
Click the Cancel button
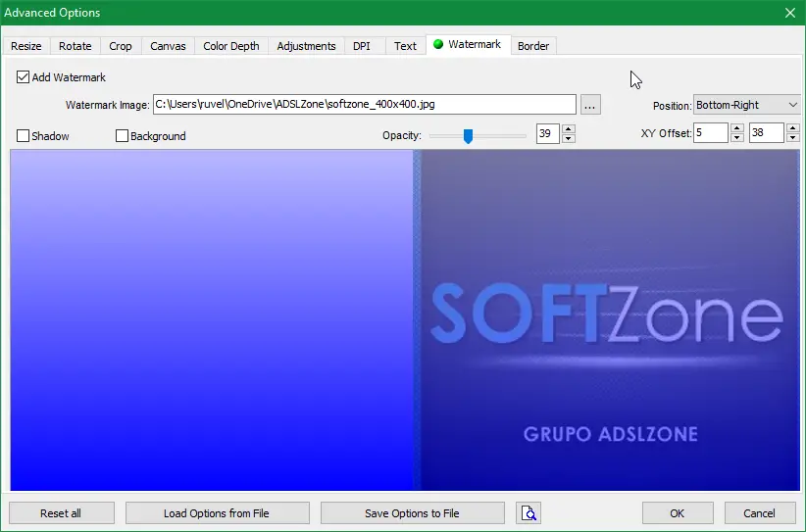[760, 513]
